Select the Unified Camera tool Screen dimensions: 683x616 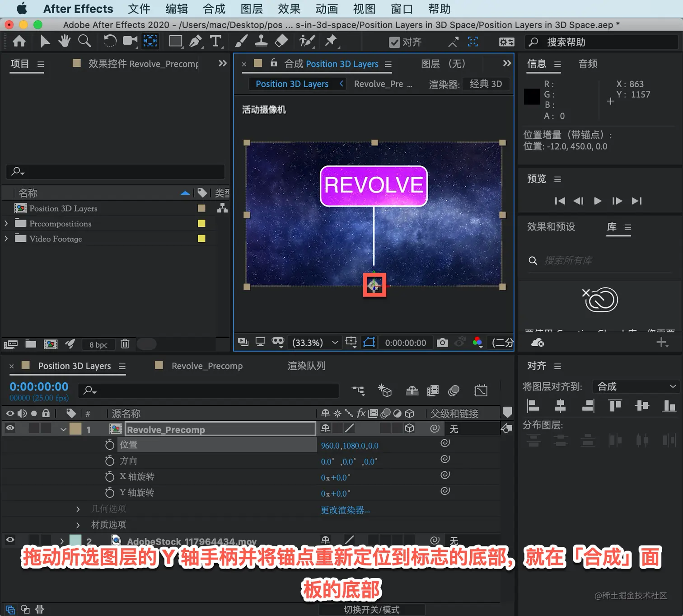point(130,42)
